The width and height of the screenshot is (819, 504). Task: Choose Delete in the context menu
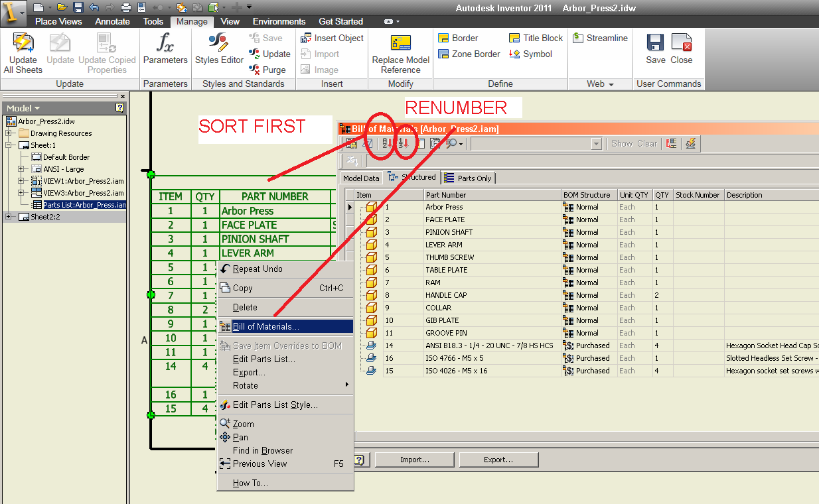click(x=286, y=307)
